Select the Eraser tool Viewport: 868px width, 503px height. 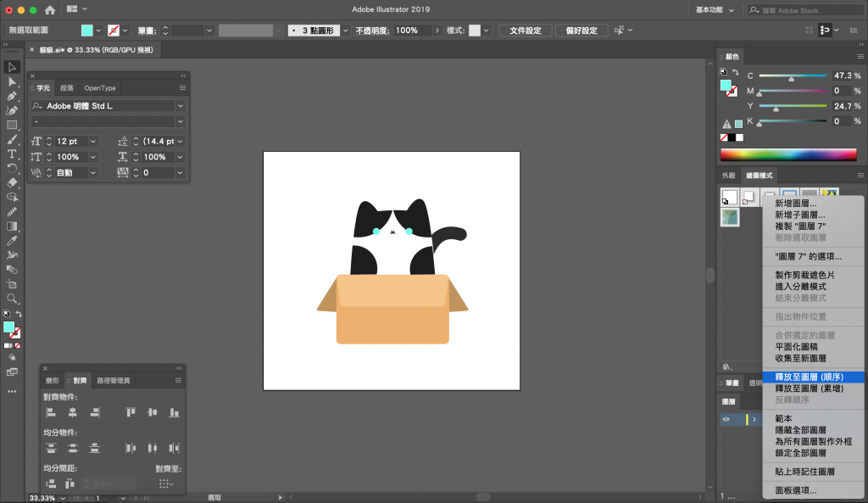coord(12,182)
